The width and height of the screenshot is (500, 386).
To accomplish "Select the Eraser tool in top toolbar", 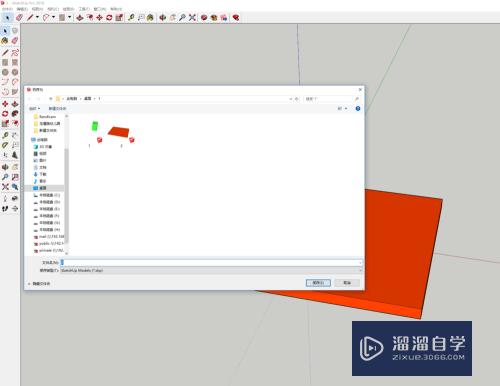I will tap(19, 17).
